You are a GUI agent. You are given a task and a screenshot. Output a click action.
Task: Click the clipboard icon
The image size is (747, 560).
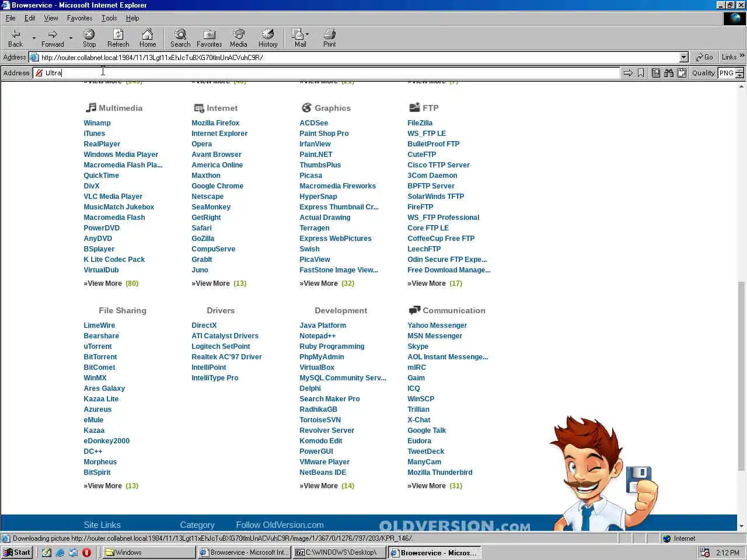[x=682, y=73]
